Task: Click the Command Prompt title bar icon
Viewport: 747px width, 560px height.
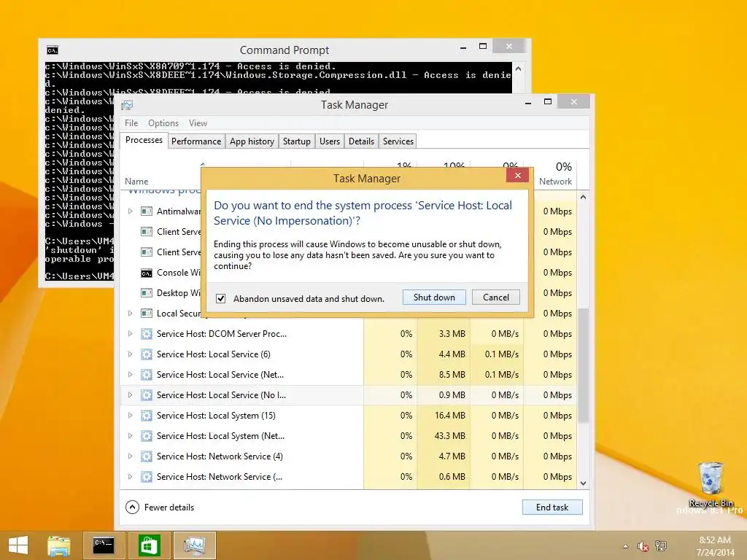Action: click(x=53, y=50)
